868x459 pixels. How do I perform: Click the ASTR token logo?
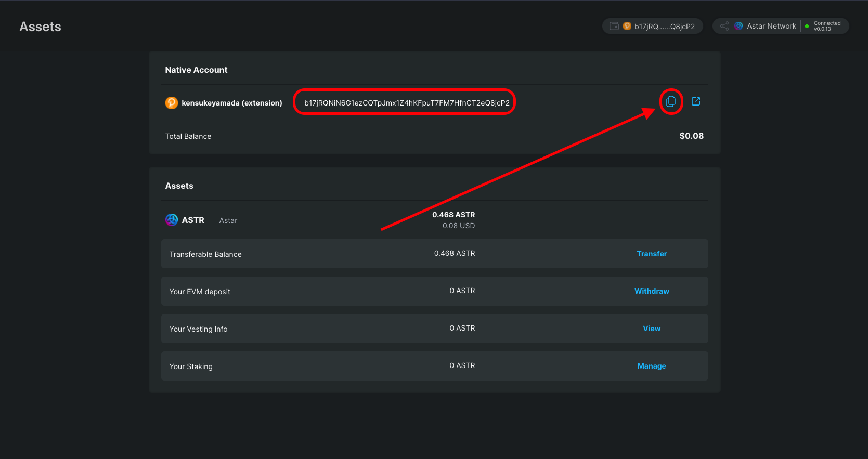pos(172,220)
